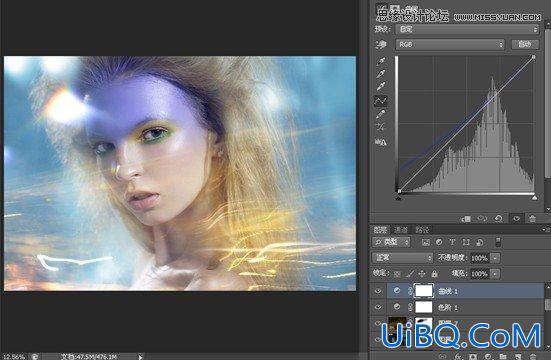The image size is (551, 360).
Task: Open the opacity slider arrow
Action: click(x=495, y=258)
